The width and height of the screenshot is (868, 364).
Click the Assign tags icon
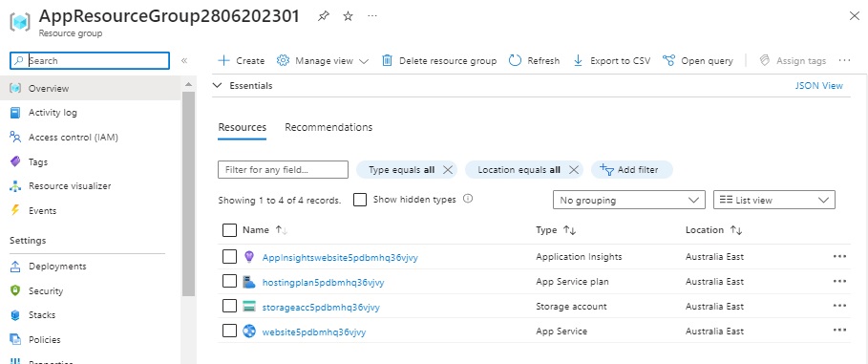[x=765, y=60]
